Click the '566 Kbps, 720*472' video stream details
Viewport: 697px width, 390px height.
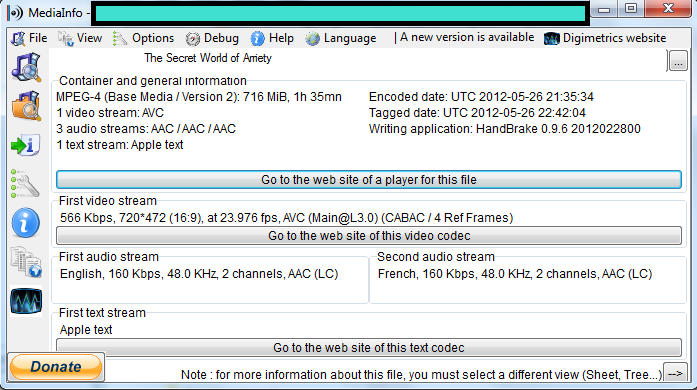pos(286,218)
